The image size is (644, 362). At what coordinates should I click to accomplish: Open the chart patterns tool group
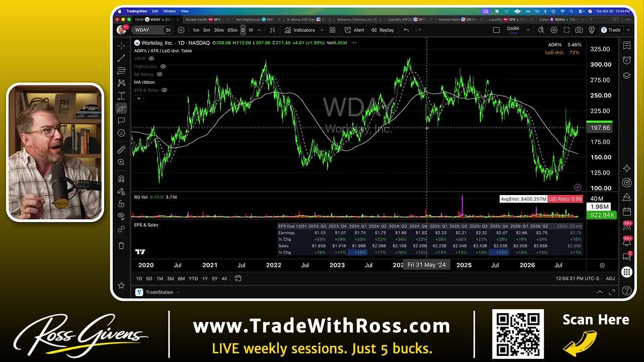pyautogui.click(x=121, y=83)
